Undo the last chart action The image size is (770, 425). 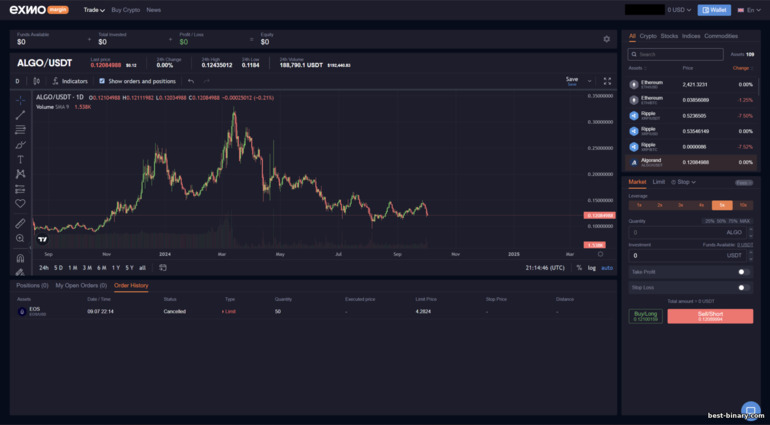coord(191,81)
